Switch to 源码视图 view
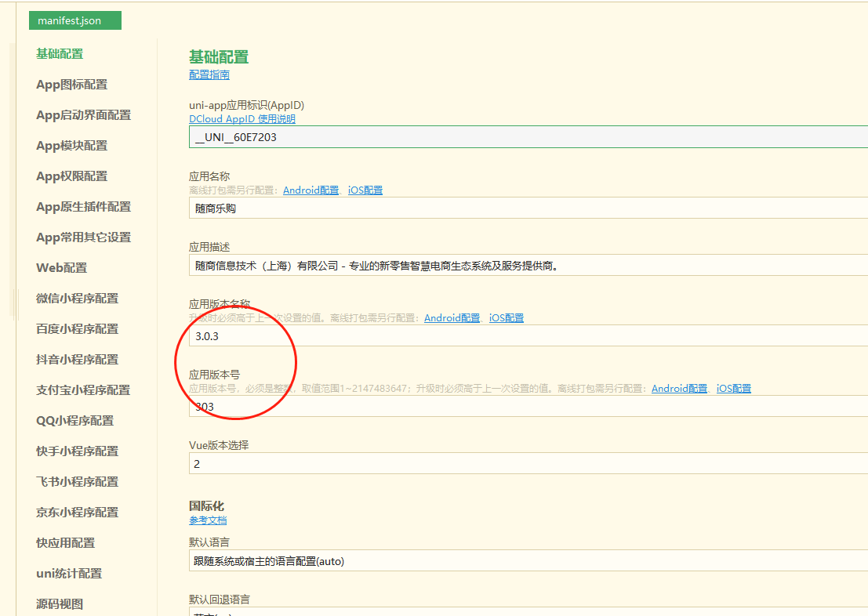Screen dimensions: 868x616 [x=60, y=604]
